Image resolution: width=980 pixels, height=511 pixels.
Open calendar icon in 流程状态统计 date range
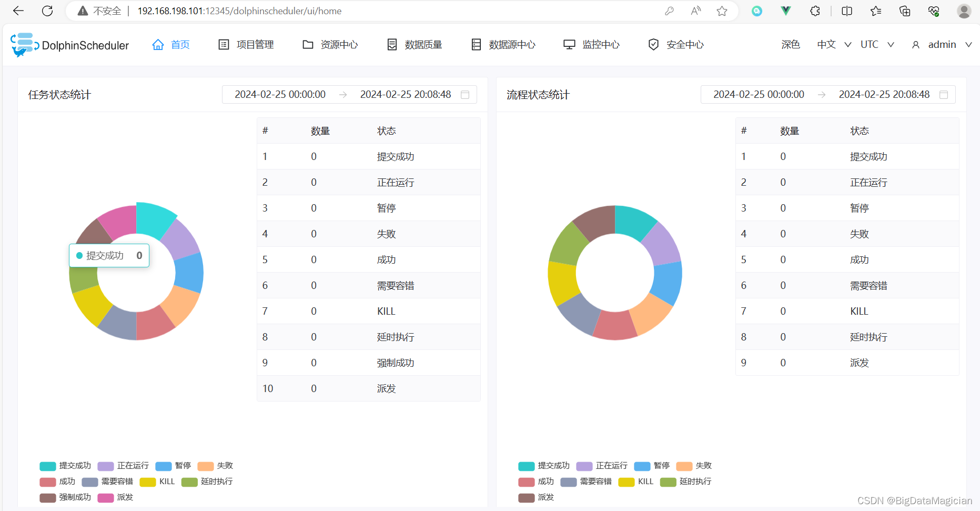944,94
